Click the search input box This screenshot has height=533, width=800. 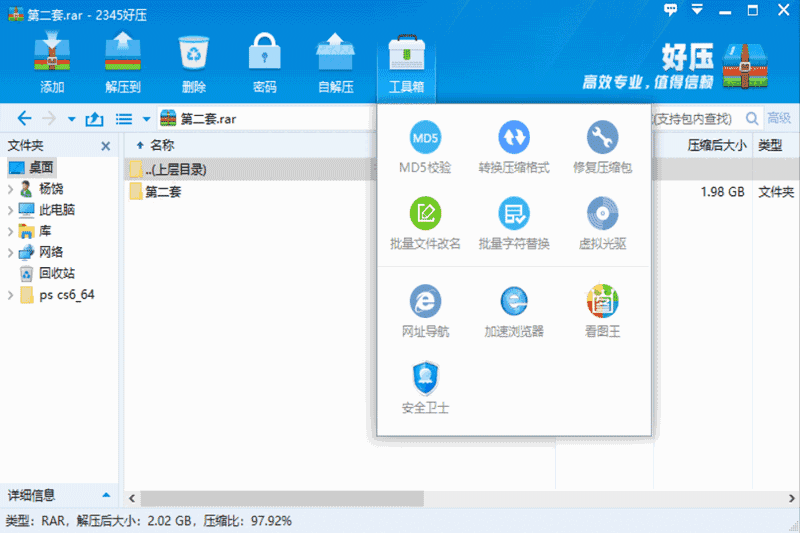pos(696,119)
